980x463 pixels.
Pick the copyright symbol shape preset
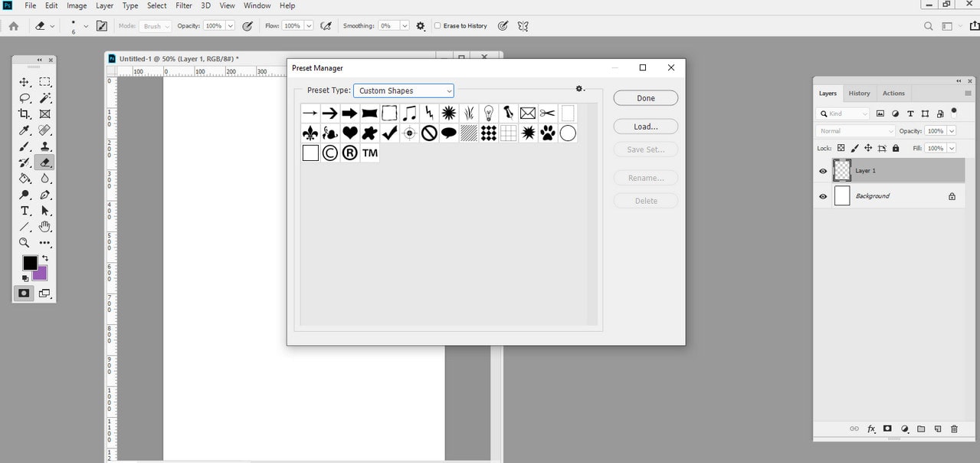pos(329,153)
